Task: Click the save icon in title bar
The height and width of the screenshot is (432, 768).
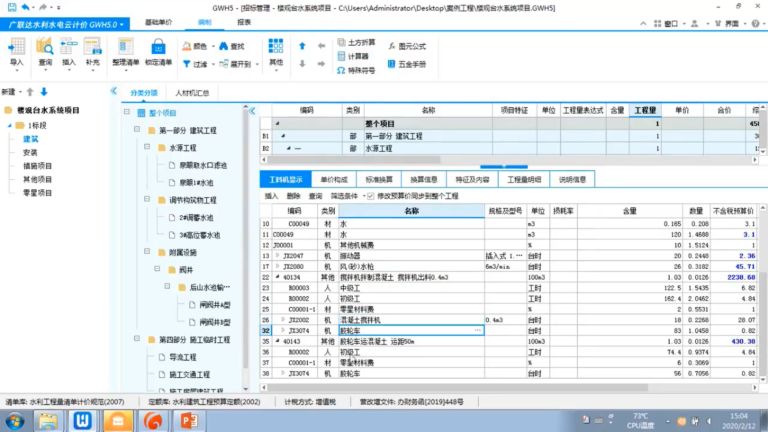Action: pyautogui.click(x=12, y=7)
